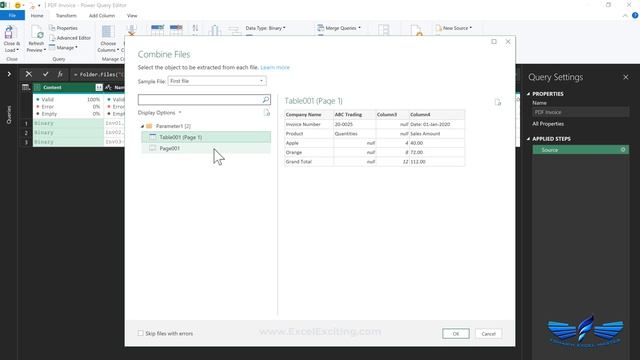Select Table001 (Page 1) in navigator

coord(206,137)
